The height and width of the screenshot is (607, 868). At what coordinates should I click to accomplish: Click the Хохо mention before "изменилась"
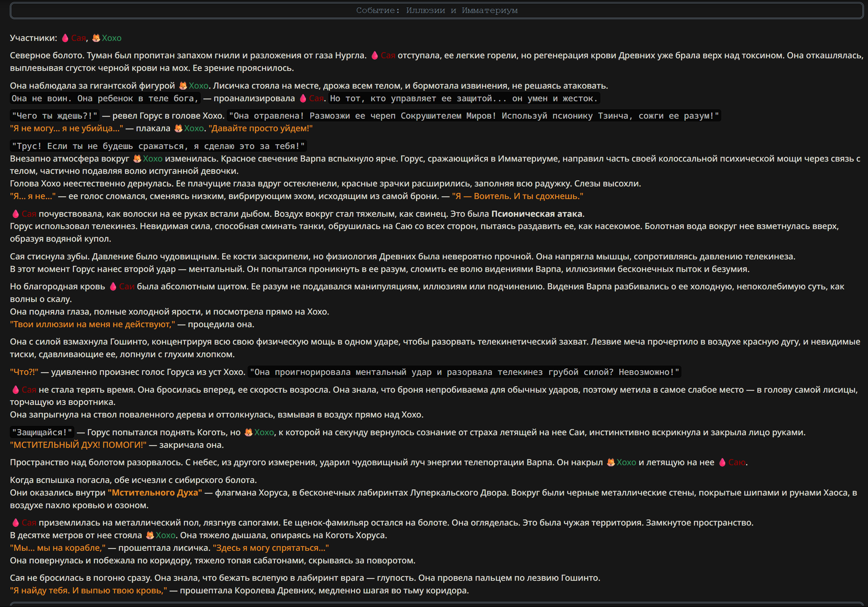pyautogui.click(x=153, y=158)
